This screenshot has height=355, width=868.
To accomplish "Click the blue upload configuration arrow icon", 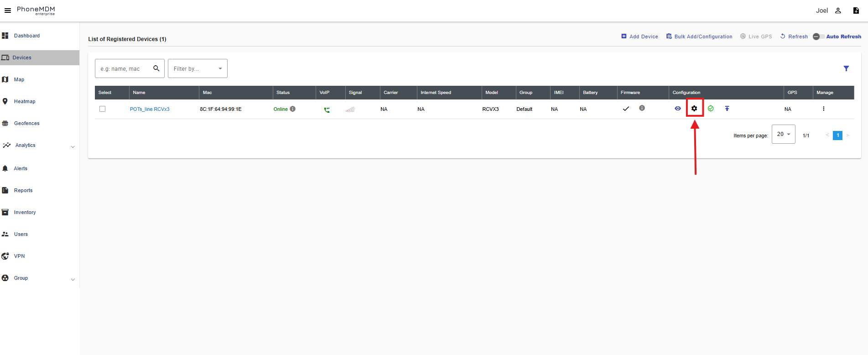I will point(727,109).
